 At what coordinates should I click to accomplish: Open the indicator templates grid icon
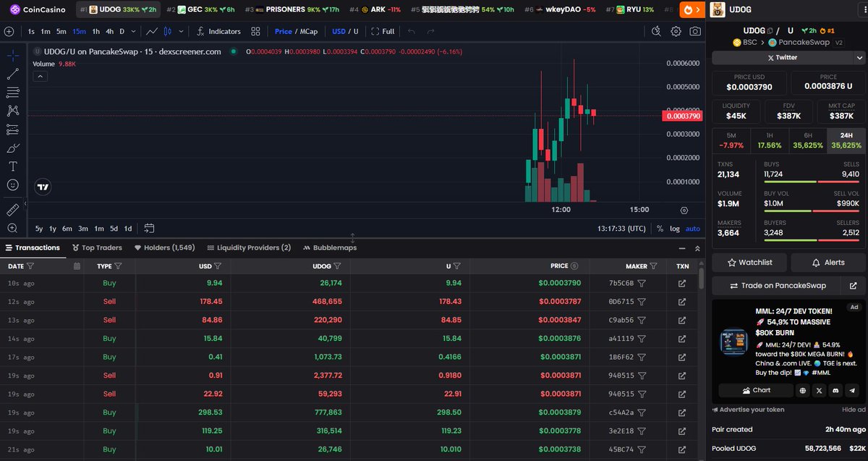[x=255, y=31]
